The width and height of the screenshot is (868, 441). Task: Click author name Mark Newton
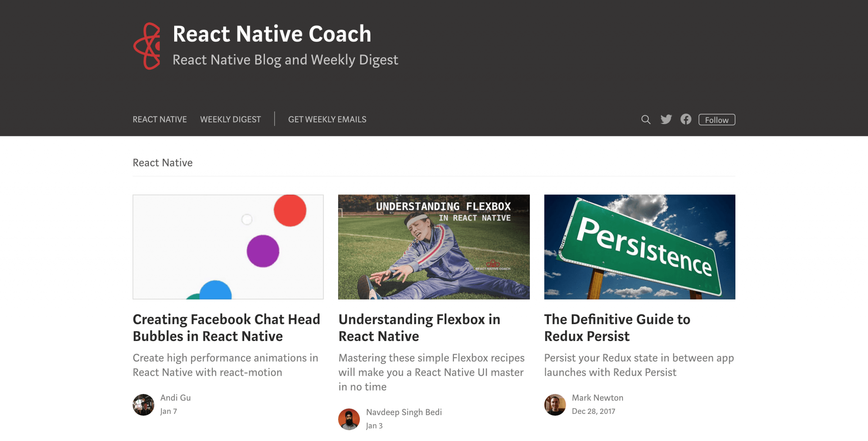point(598,397)
